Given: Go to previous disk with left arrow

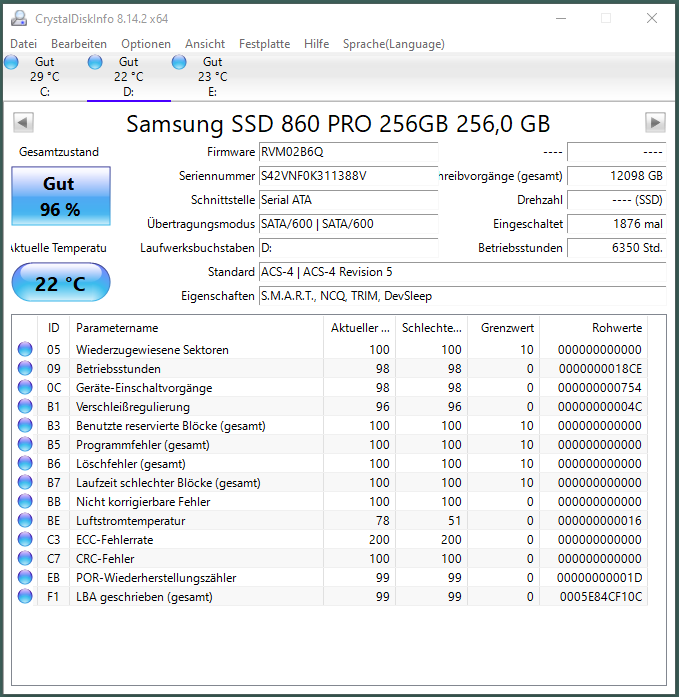Looking at the screenshot, I should (x=24, y=122).
